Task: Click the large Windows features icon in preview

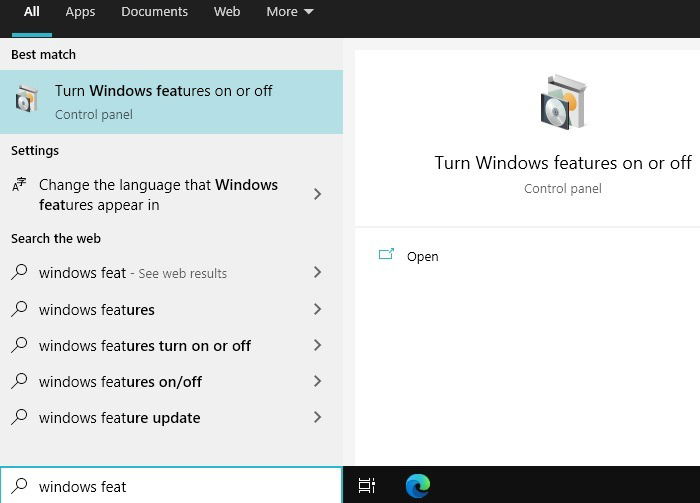Action: (x=563, y=103)
